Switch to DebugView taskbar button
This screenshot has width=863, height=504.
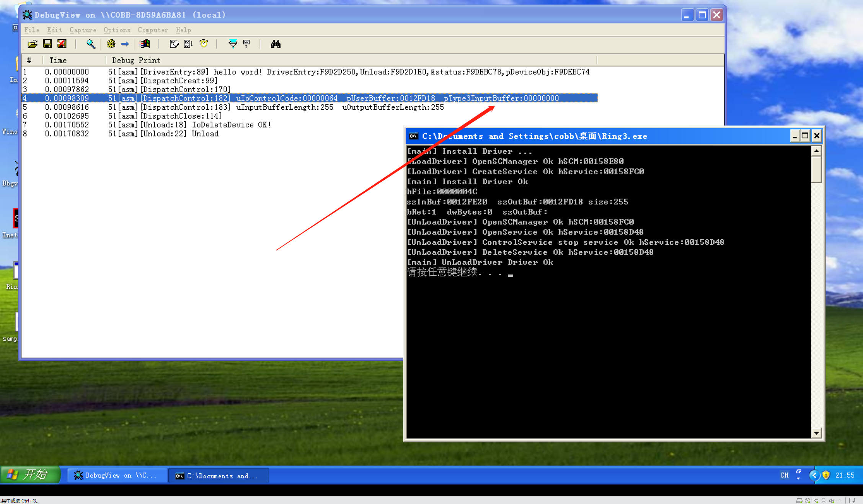pos(117,475)
